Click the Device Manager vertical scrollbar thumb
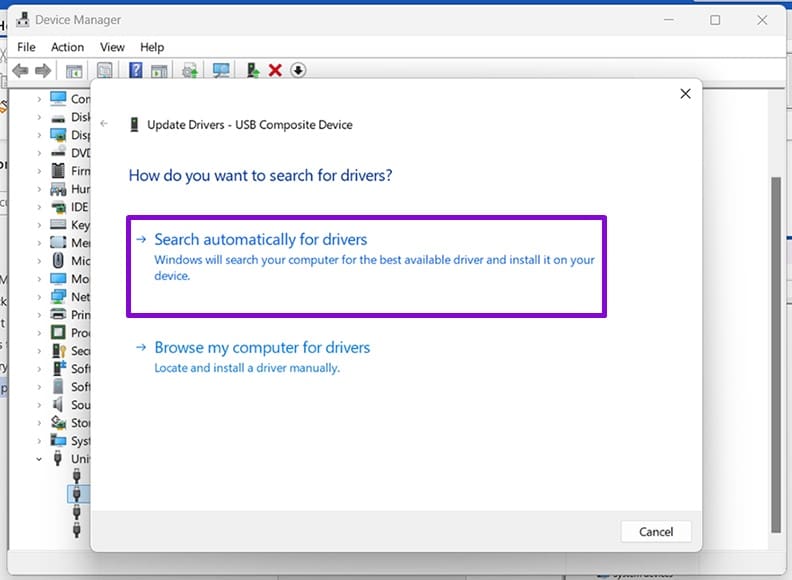This screenshot has height=580, width=792. [x=776, y=355]
